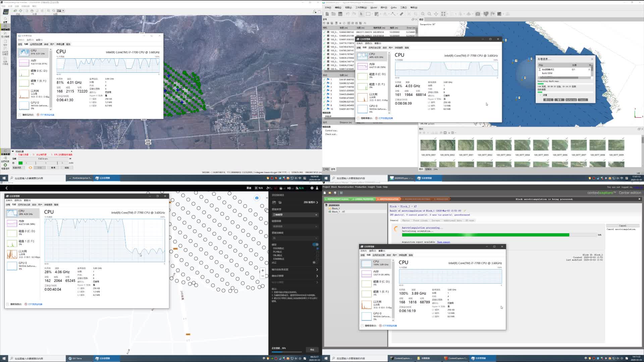Click the reconstruction progress bar in DJI Terra
The image size is (644, 362).
286,352
